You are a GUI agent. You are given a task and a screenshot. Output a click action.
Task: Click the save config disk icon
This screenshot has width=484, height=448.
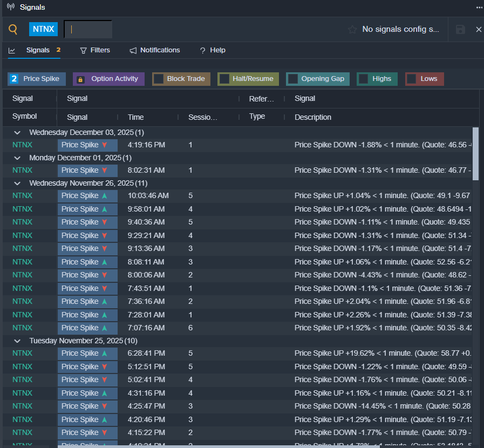tap(460, 29)
